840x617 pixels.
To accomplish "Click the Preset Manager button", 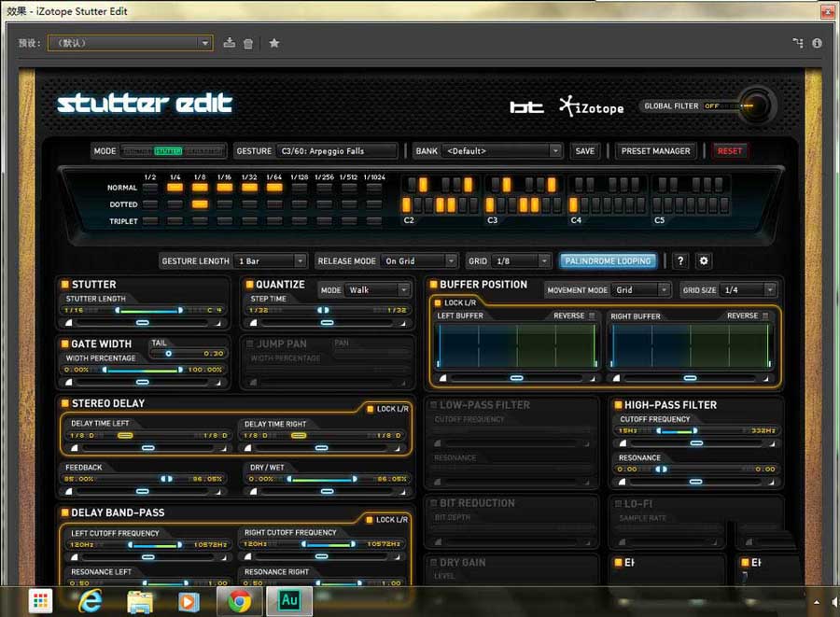I will point(655,151).
